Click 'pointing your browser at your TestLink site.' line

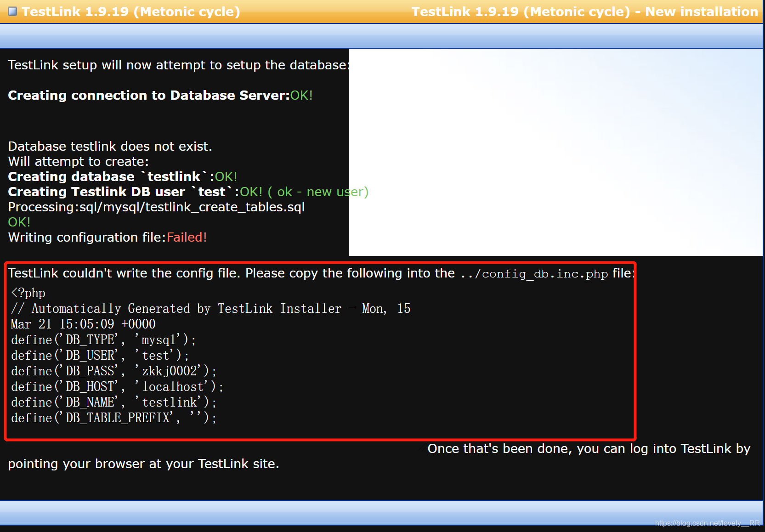coord(143,464)
